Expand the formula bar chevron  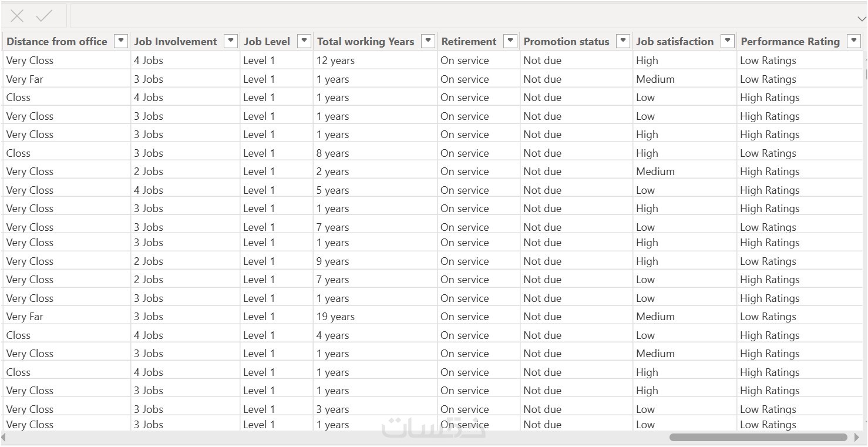coord(860,18)
